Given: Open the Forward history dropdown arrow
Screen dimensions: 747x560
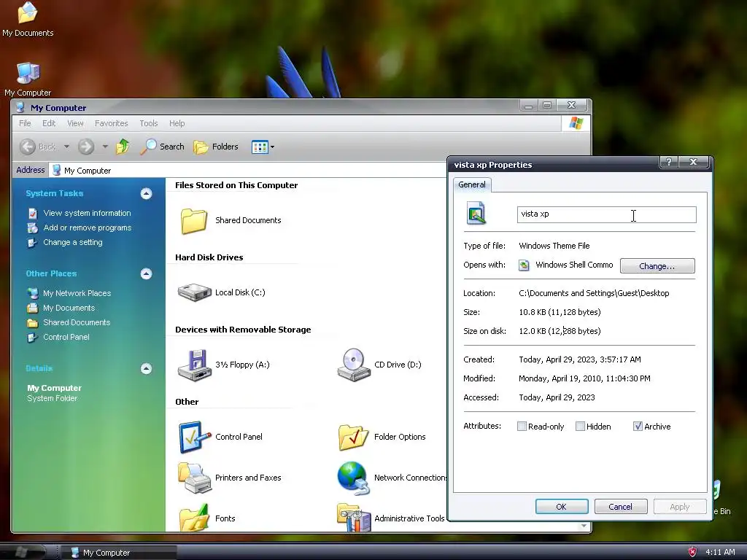Looking at the screenshot, I should (105, 147).
